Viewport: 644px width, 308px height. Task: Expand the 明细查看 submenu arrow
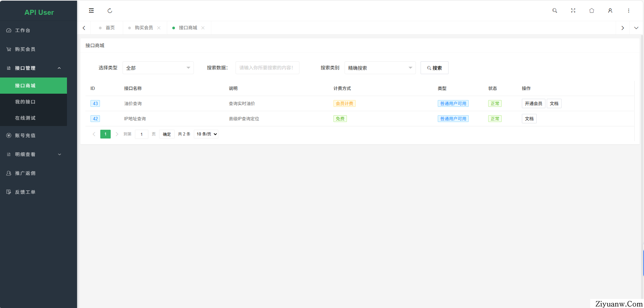coord(59,154)
